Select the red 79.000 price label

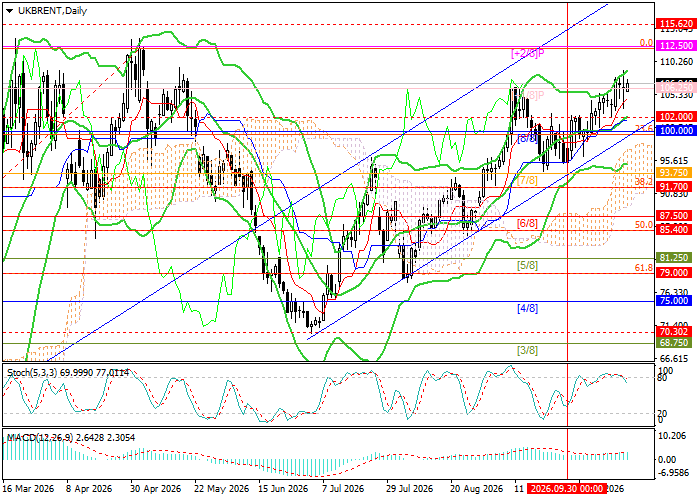pyautogui.click(x=676, y=272)
